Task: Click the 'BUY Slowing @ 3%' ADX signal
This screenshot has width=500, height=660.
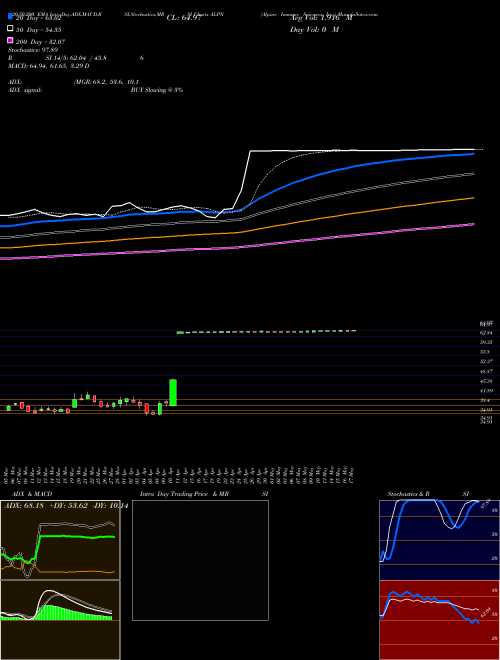Action: (x=157, y=90)
